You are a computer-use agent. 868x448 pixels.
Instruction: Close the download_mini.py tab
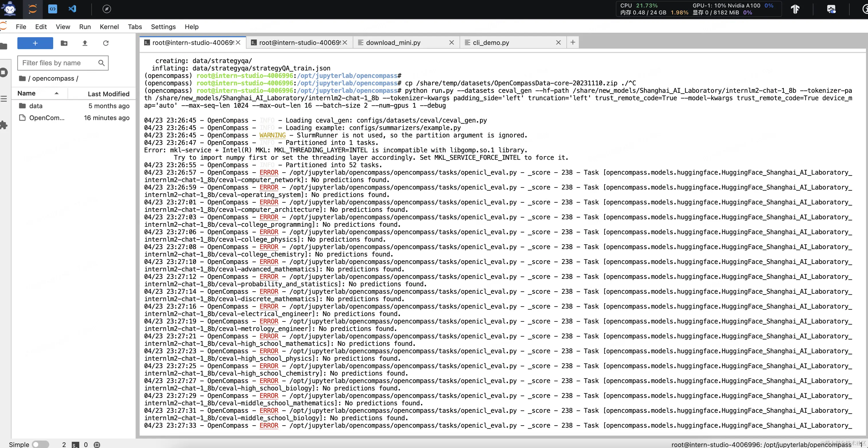452,43
